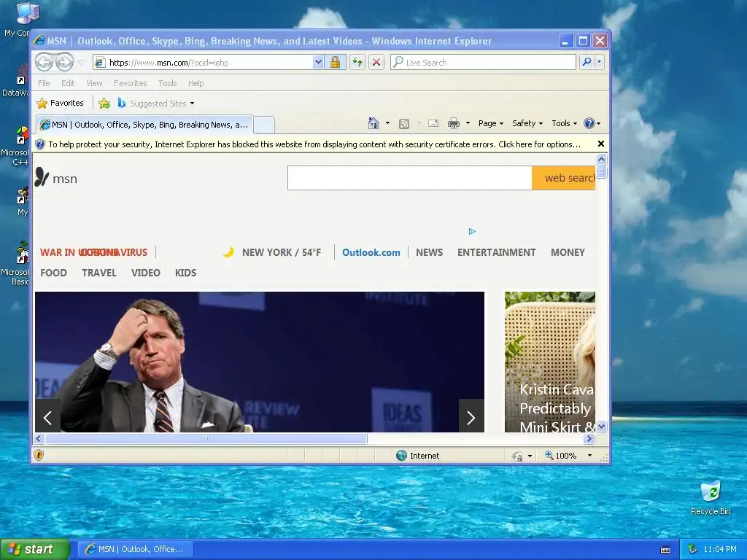Go to the Home page icon
The image size is (747, 560).
point(373,123)
